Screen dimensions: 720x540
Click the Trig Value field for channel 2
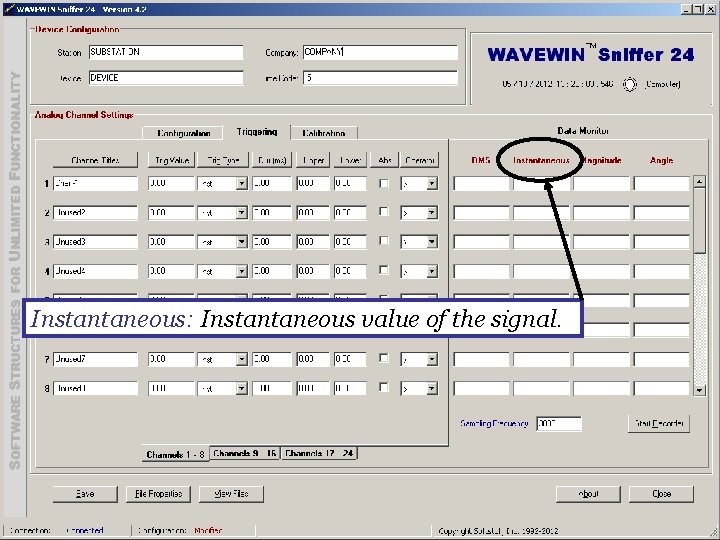tap(172, 213)
